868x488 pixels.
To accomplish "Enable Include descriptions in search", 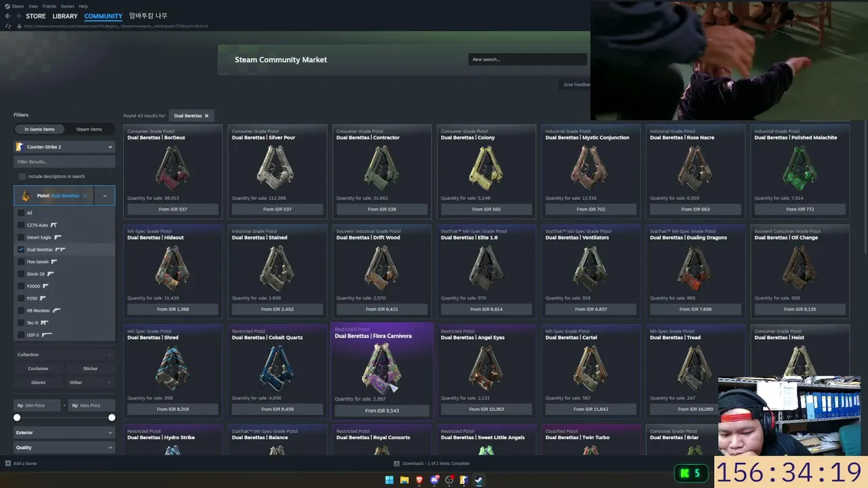I will pos(22,176).
